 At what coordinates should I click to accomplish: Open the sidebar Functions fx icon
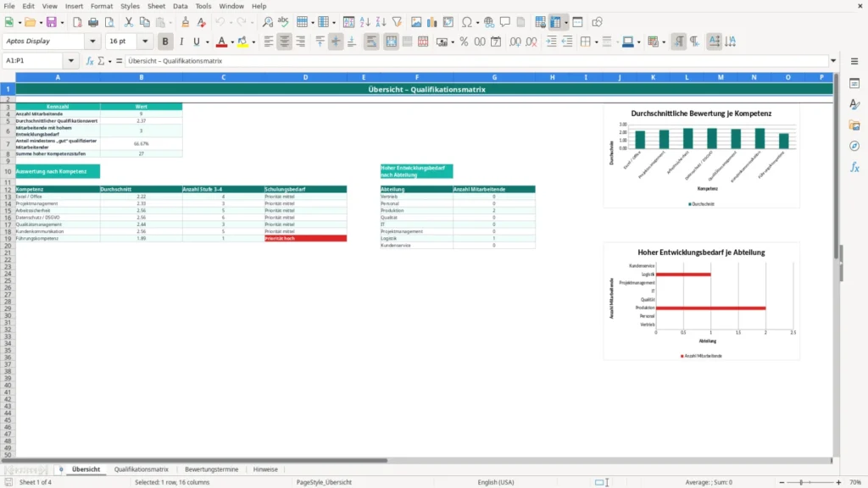coord(854,167)
